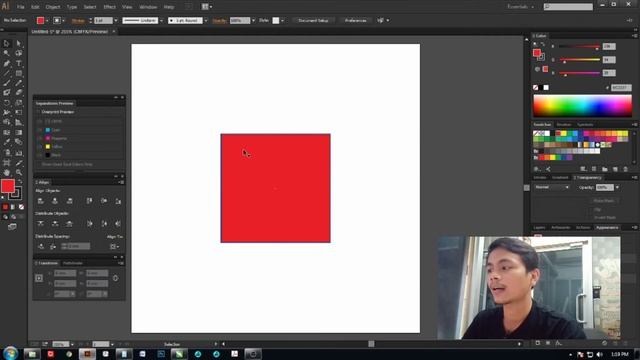
Task: Click the orange Stroke link in control bar
Action: [x=78, y=20]
